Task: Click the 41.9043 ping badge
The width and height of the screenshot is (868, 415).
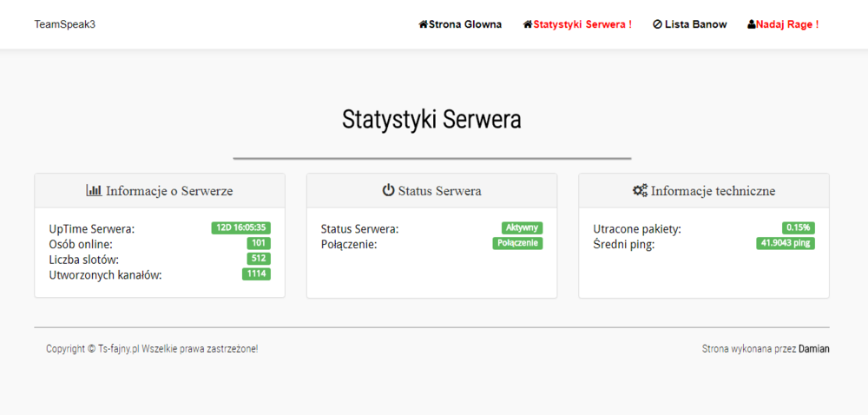Action: click(x=786, y=243)
